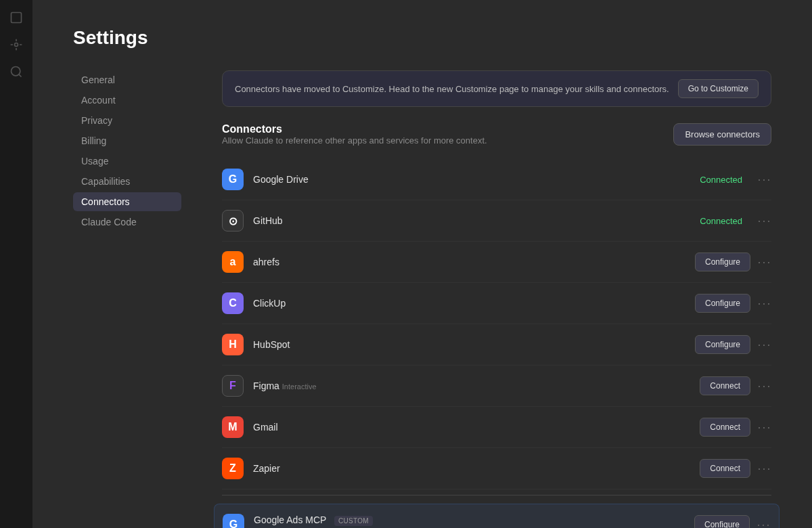812x528 pixels.
Task: Click the Gmail connector name
Action: 265,427
